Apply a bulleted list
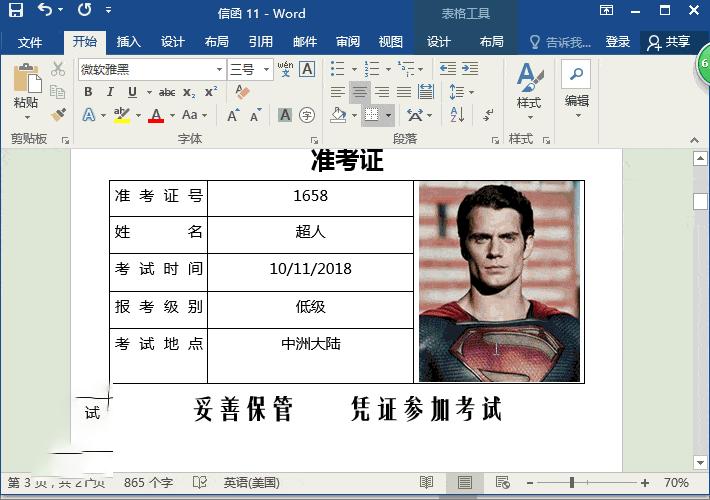710x500 pixels. click(x=338, y=69)
